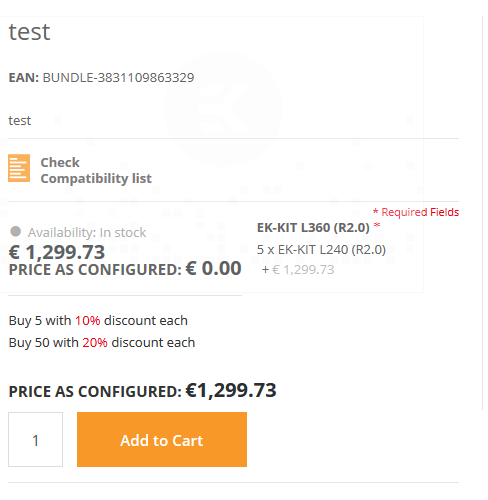Click the test short description text
Screen dimensions: 488x500
click(x=20, y=121)
